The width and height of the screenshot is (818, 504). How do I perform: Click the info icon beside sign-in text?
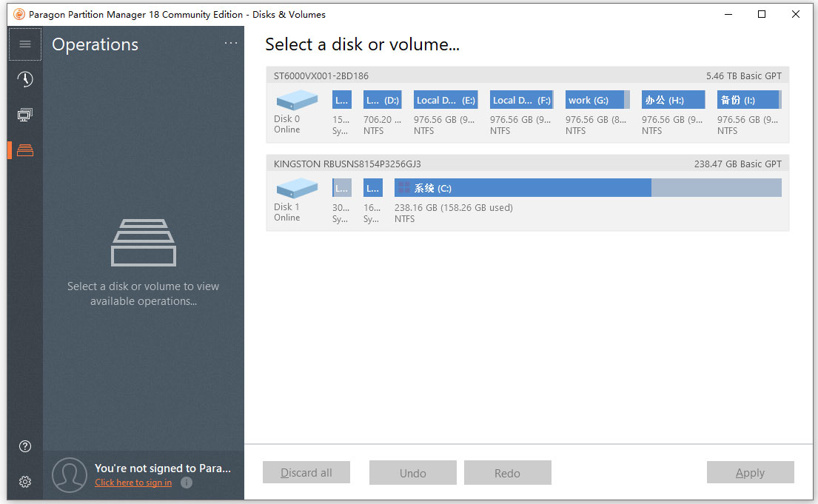[186, 483]
